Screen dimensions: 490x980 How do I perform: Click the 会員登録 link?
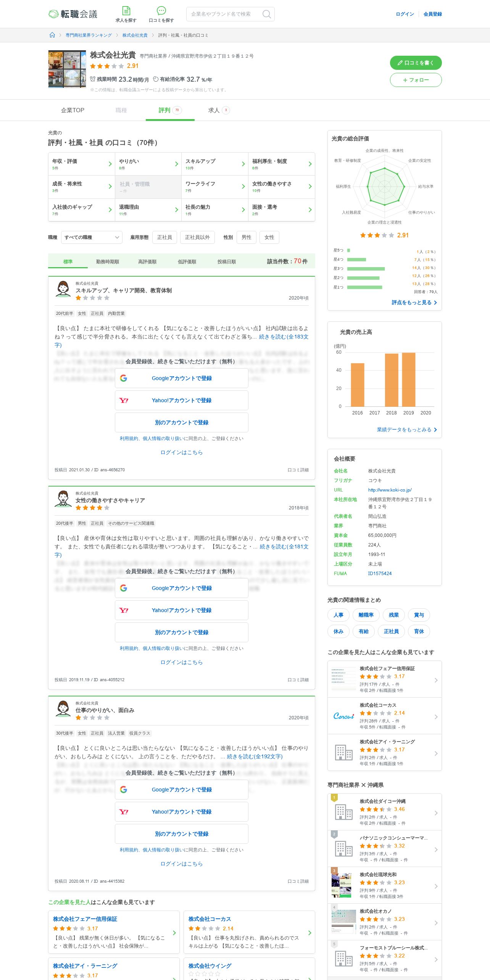433,14
